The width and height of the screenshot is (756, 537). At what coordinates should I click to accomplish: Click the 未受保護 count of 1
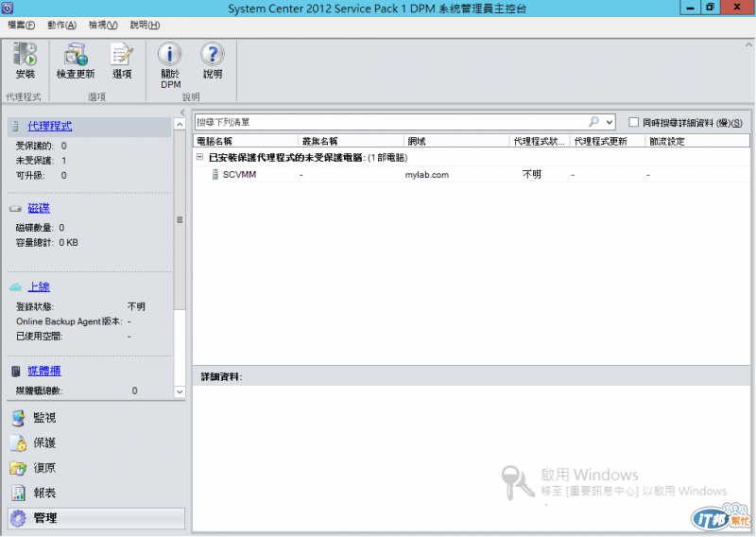[63, 161]
